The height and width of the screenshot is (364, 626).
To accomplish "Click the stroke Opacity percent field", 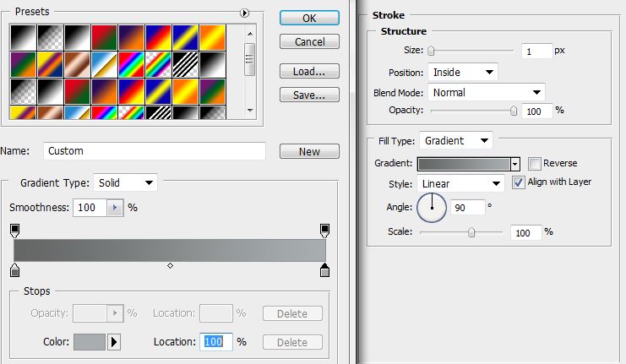I will pos(537,111).
